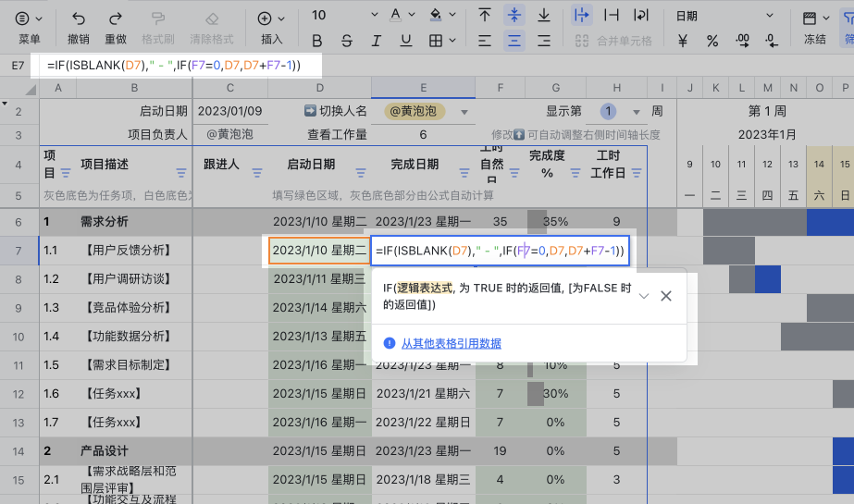
Task: Click the 重做 redo icon
Action: pyautogui.click(x=116, y=19)
